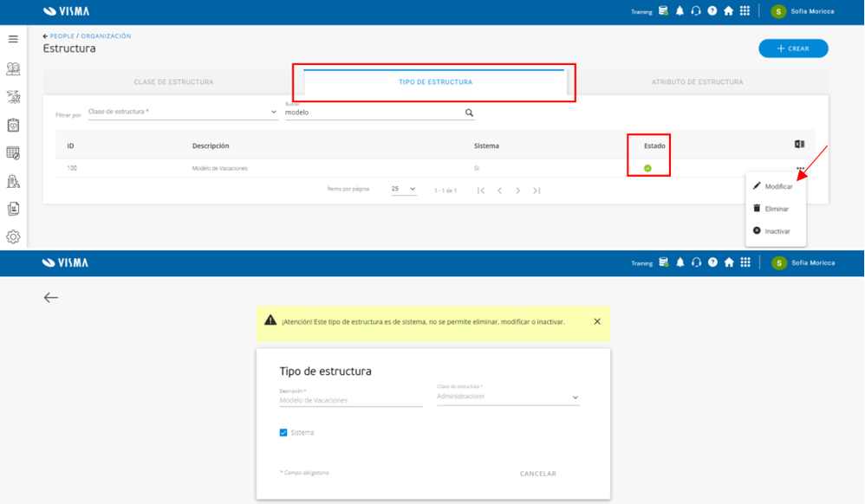Screen dimensions: 865x504
Task: Go back with the arrow above the warning
Action: point(51,298)
